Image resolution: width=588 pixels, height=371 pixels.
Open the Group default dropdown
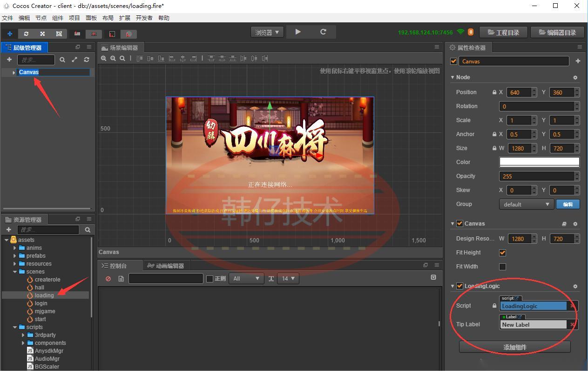tap(526, 204)
